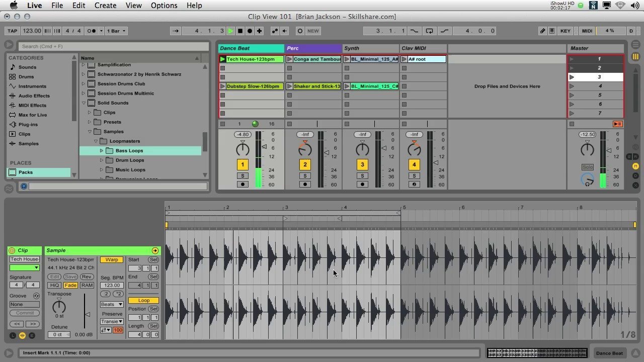Select the Plug-ins category in browser
644x362 pixels.
(x=28, y=125)
